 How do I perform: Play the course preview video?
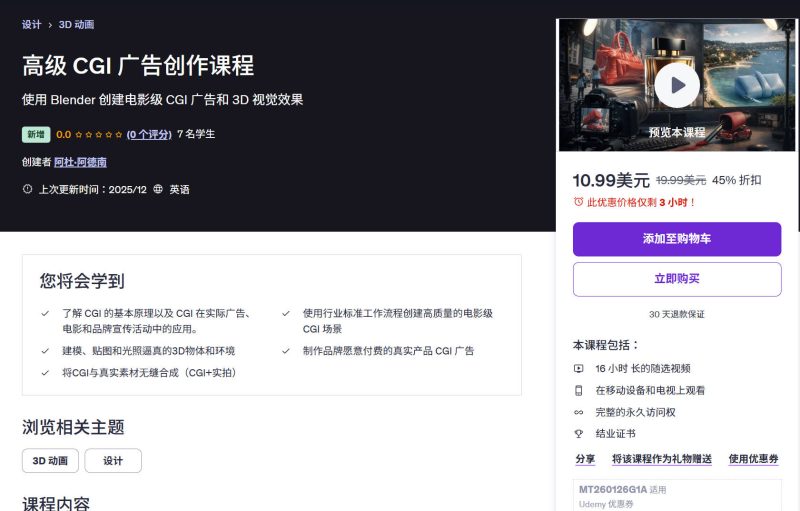pos(677,86)
